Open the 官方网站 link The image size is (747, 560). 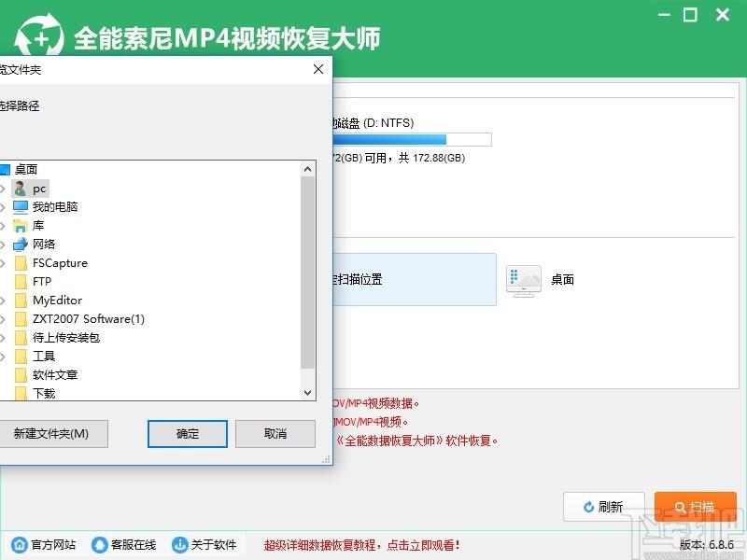(44, 544)
